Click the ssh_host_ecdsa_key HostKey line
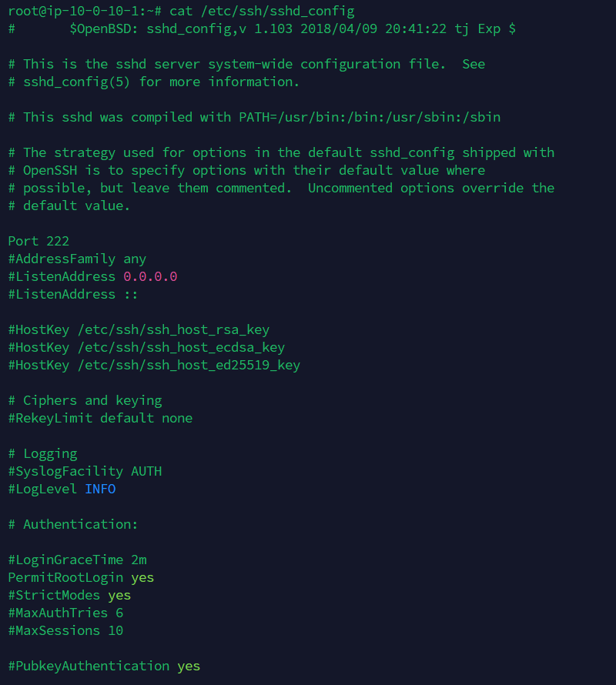The width and height of the screenshot is (616, 685). [146, 348]
